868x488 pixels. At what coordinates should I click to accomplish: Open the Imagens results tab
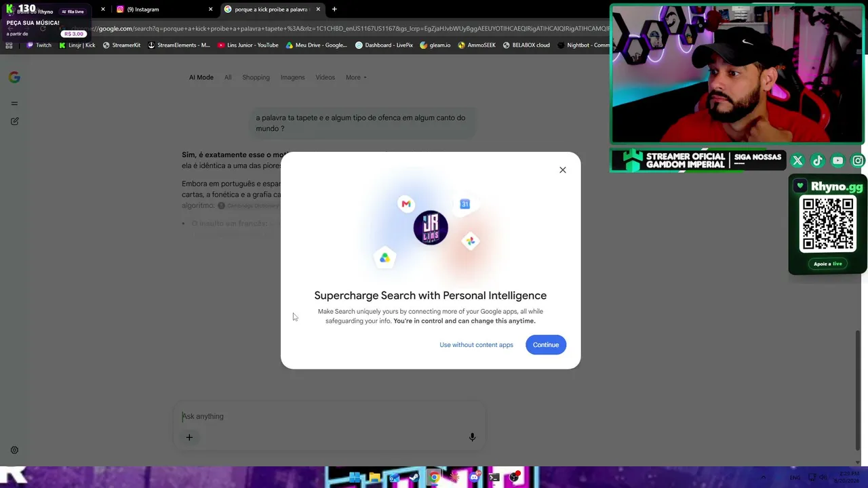(292, 77)
